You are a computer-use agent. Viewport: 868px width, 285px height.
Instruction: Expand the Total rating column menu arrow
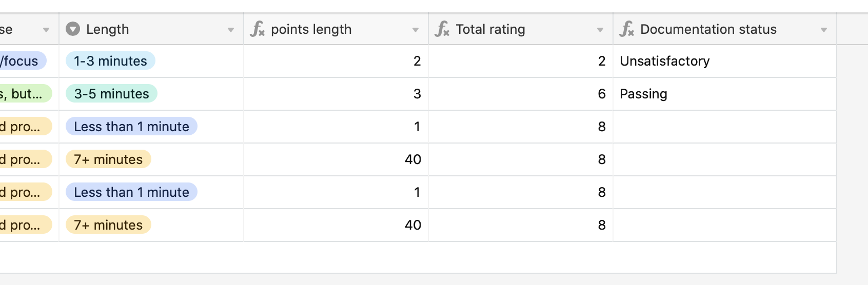pos(600,30)
